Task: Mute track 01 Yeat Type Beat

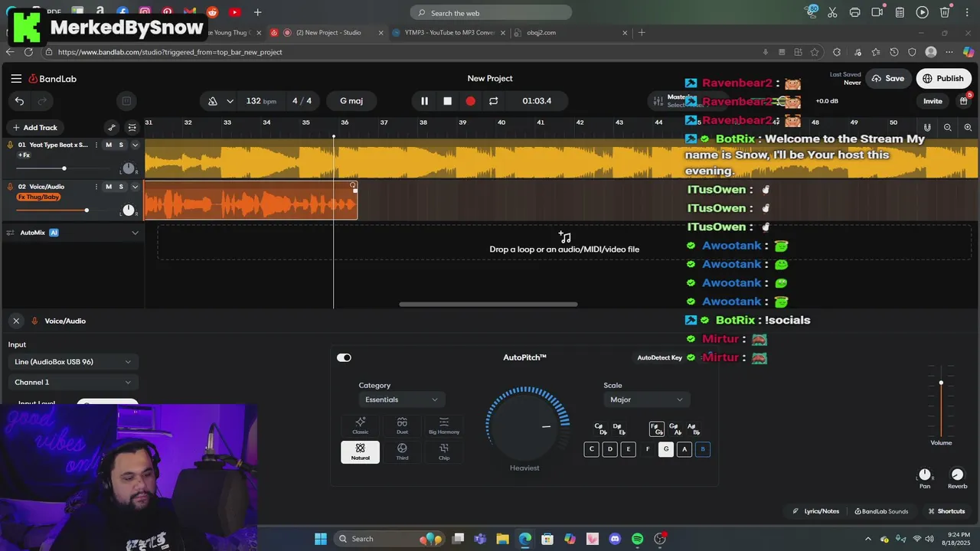Action: (108, 145)
